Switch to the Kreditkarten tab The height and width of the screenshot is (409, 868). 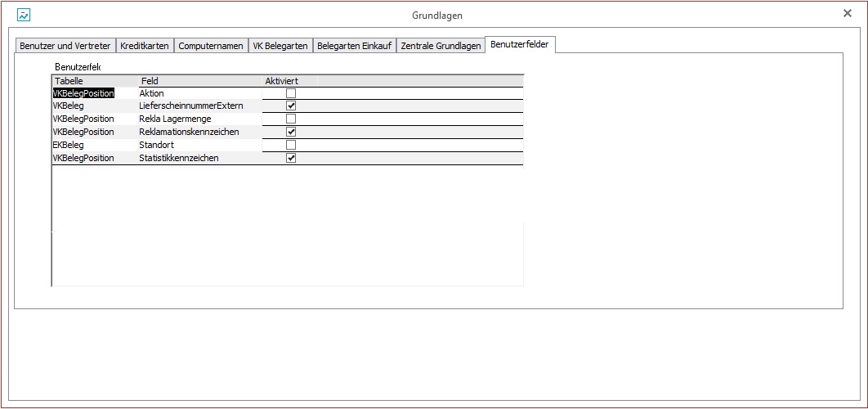(145, 46)
